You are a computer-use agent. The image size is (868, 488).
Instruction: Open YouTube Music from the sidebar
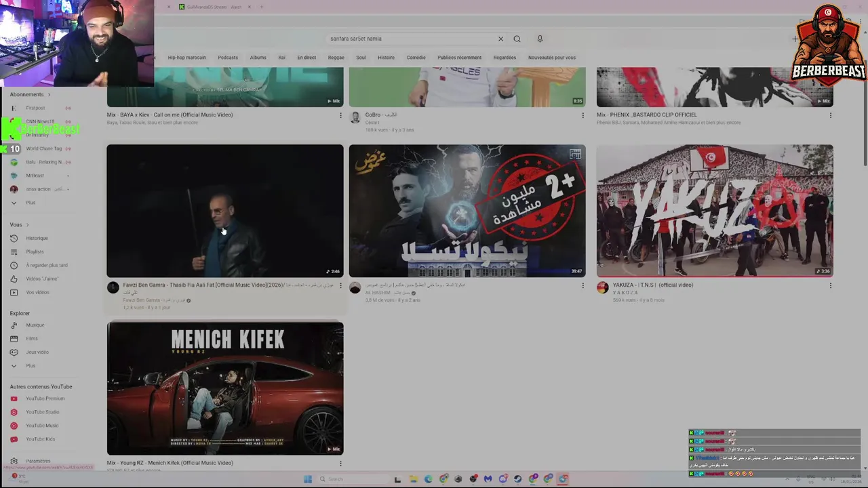[x=35, y=426]
